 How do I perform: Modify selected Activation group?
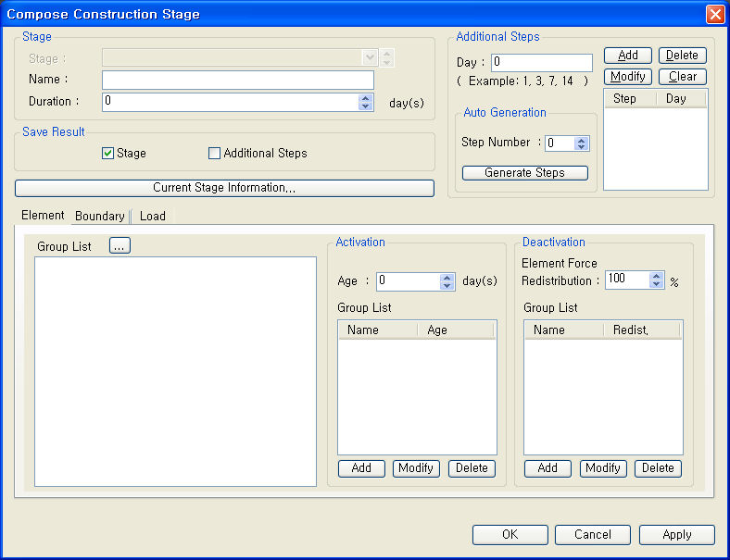coord(416,468)
